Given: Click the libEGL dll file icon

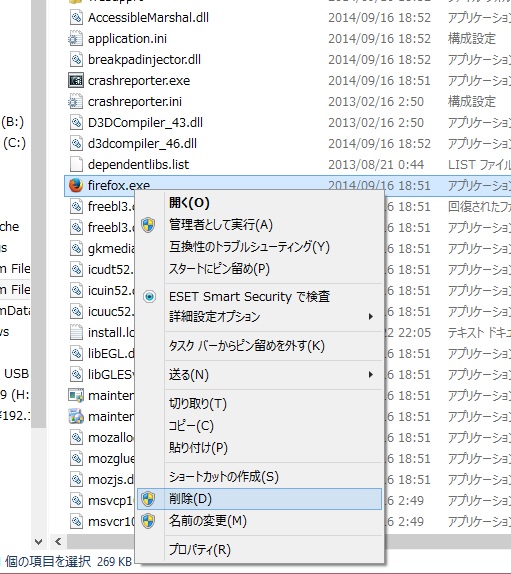Looking at the screenshot, I should pos(76,354).
